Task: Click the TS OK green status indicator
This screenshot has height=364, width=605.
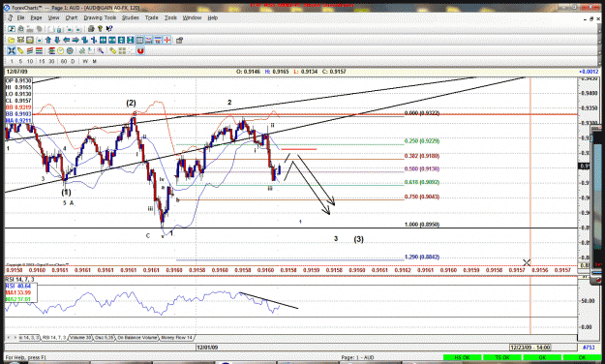Action: coord(502,358)
